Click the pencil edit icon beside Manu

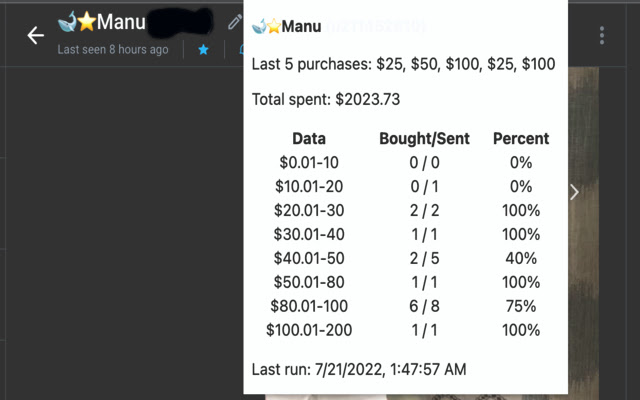coord(234,22)
